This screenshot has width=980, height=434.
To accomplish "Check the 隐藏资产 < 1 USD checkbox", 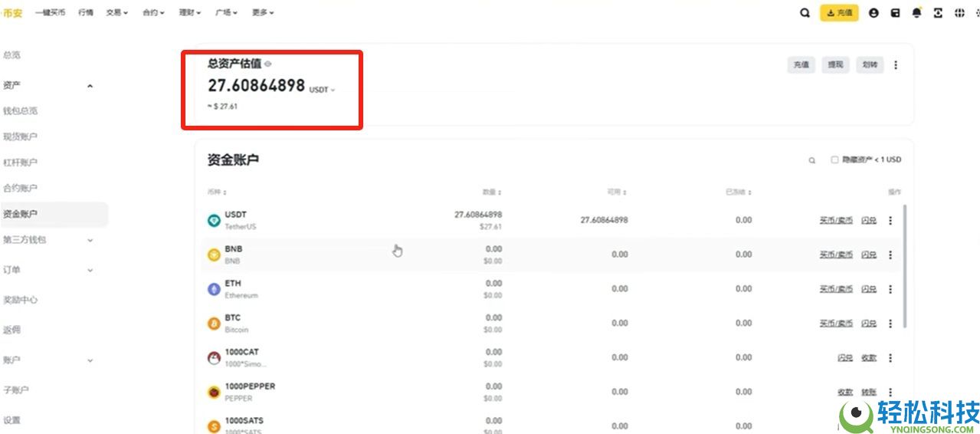I will 834,160.
